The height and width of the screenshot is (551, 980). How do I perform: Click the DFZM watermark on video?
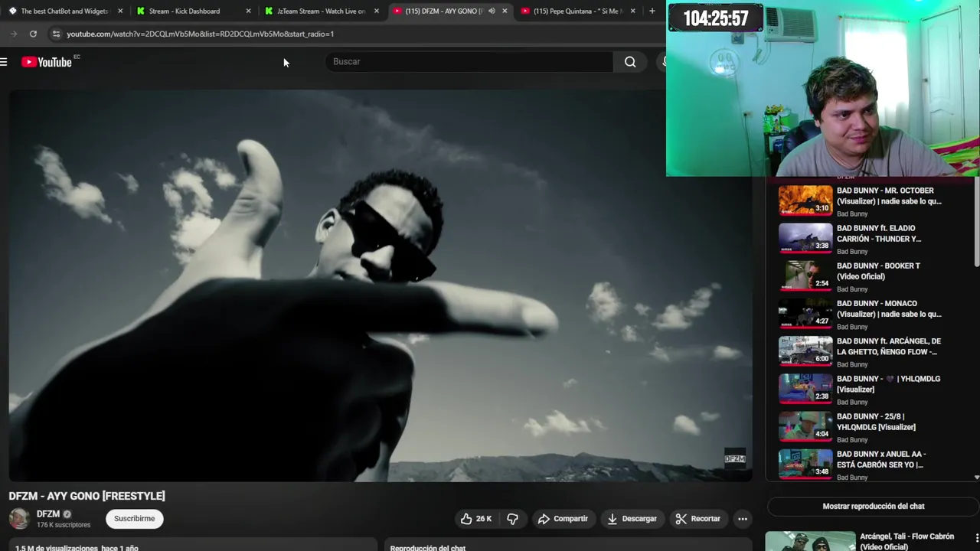click(x=735, y=459)
